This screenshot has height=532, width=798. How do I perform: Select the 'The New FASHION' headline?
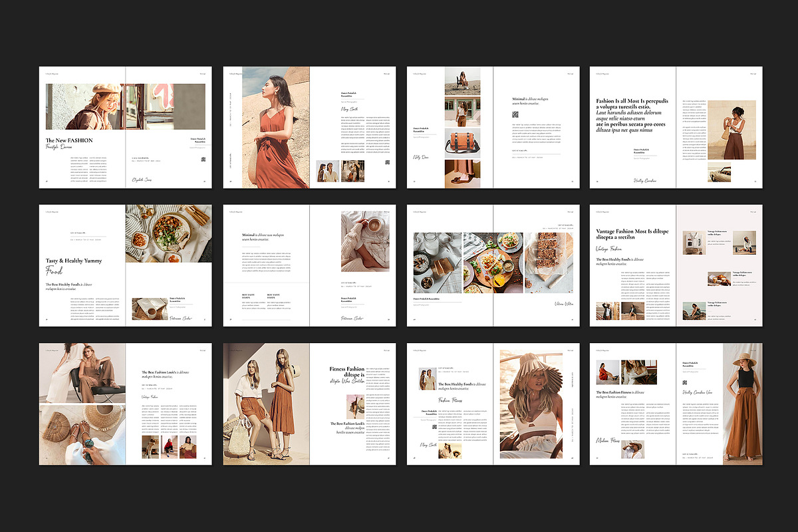pyautogui.click(x=69, y=141)
